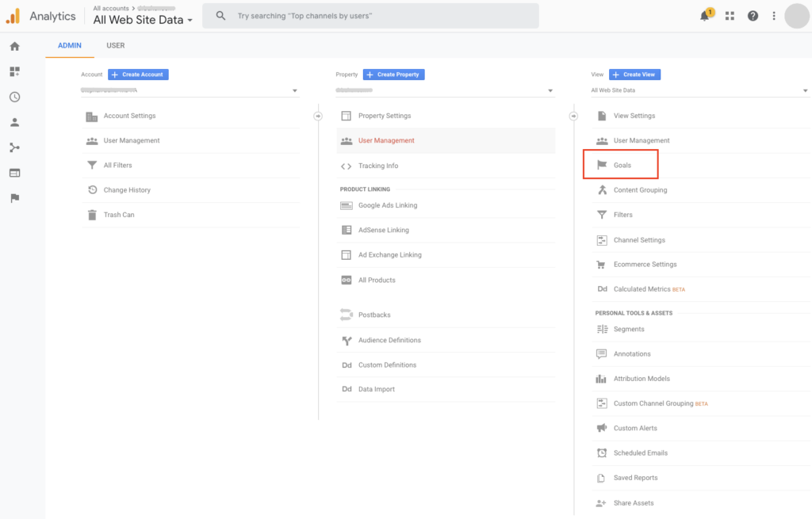The height and width of the screenshot is (519, 812).
Task: Click the Custom Alerts megaphone icon
Action: [x=601, y=428]
